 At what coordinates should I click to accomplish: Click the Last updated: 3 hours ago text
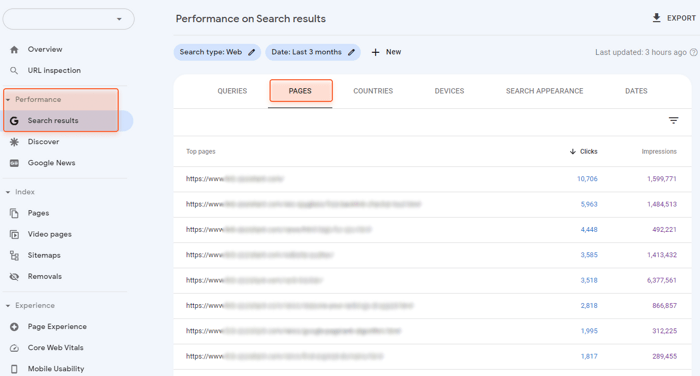[641, 52]
